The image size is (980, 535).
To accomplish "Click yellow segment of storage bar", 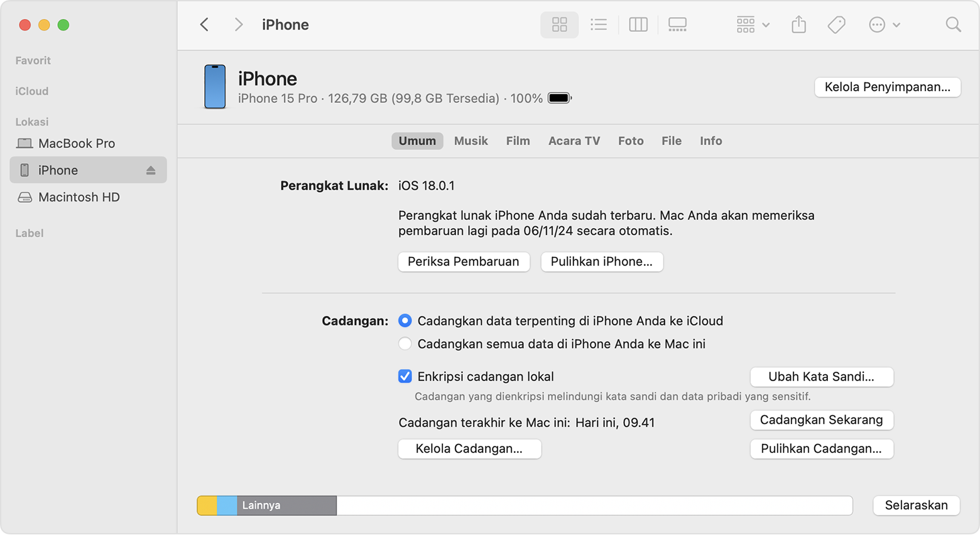I will [x=207, y=505].
